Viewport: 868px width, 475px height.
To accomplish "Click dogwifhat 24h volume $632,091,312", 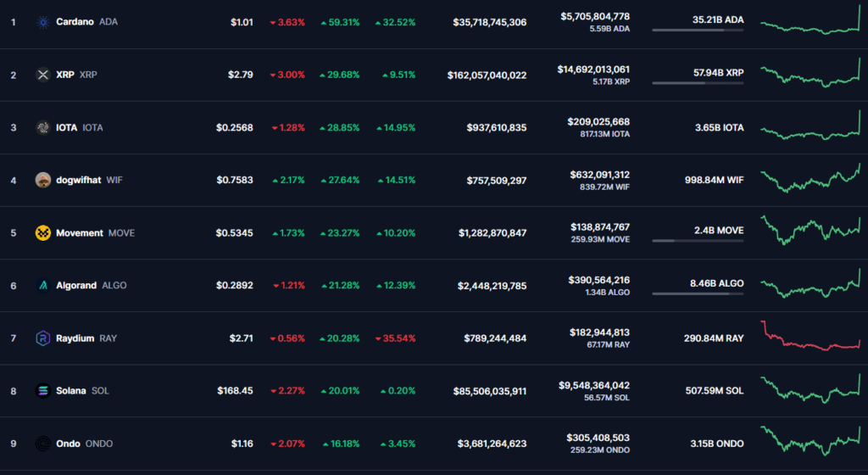I will pos(599,175).
